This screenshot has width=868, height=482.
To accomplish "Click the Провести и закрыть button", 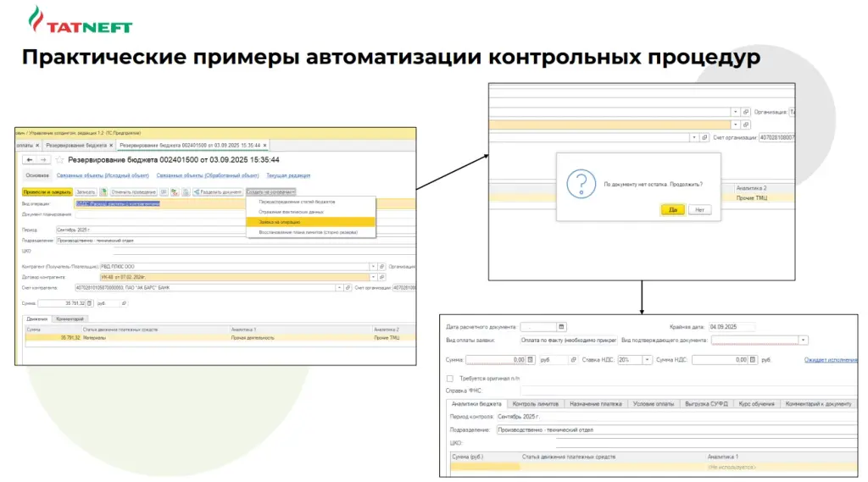I will 47,192.
